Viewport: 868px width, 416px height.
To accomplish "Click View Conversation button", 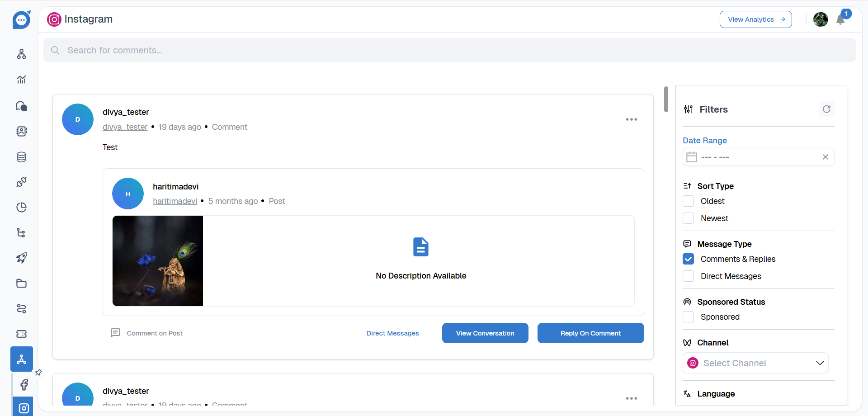I will point(485,333).
